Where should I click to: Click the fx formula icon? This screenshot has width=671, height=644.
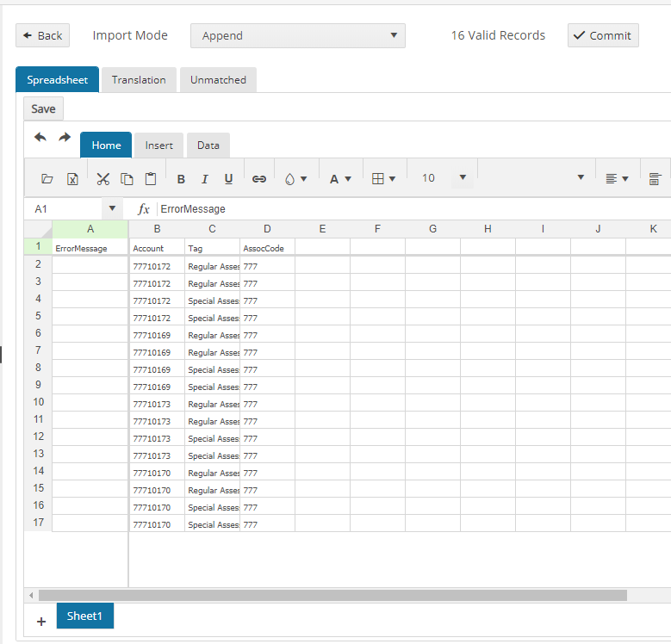143,209
